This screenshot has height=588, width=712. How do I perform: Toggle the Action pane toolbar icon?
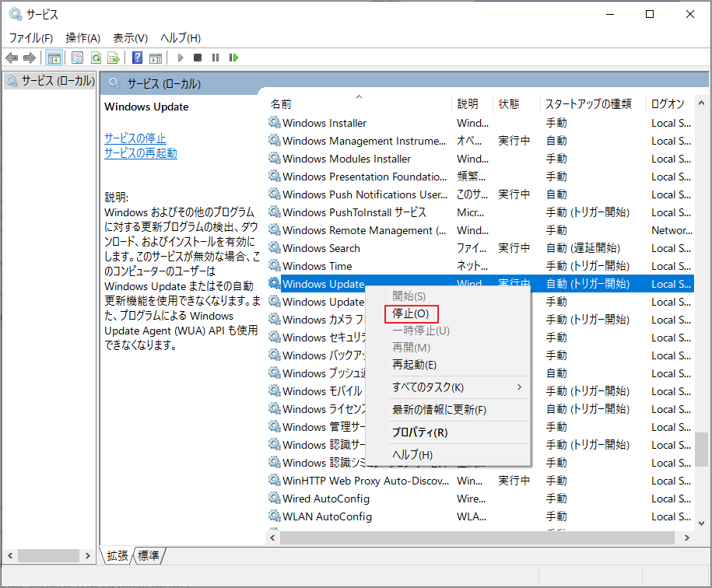coord(156,58)
